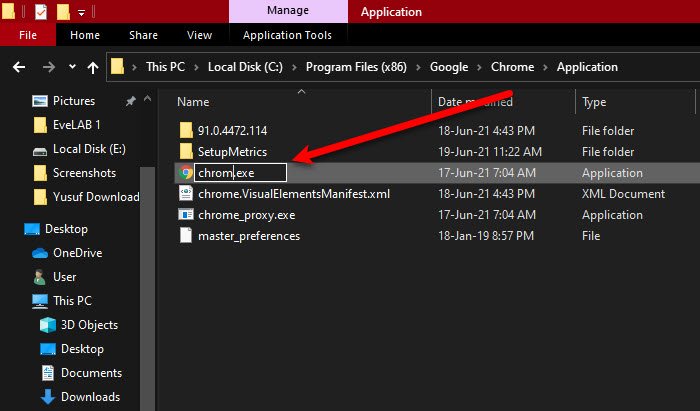Open Desktop under This PC
The width and height of the screenshot is (700, 411).
point(82,349)
